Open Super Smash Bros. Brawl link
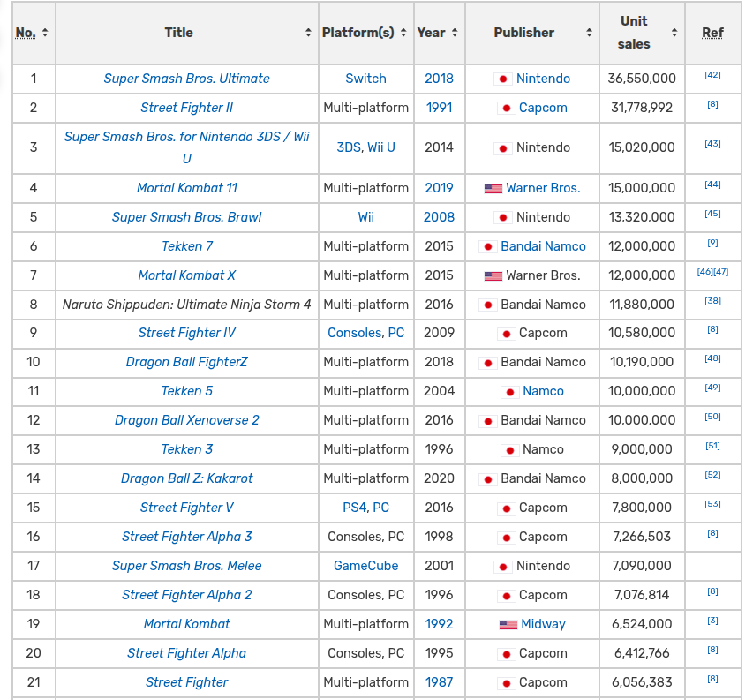This screenshot has height=700, width=753. pos(187,217)
